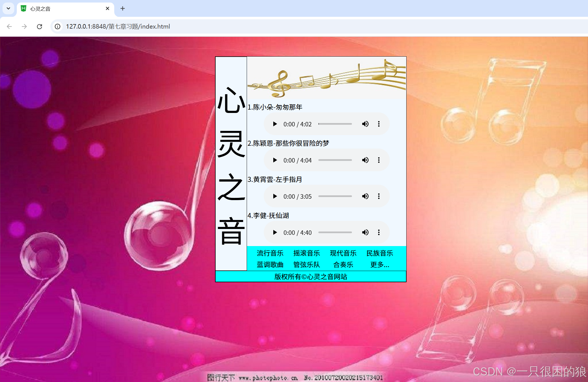Screen dimensions: 588x382
Task: Open the overflow menu on the fourth player
Action: click(379, 232)
